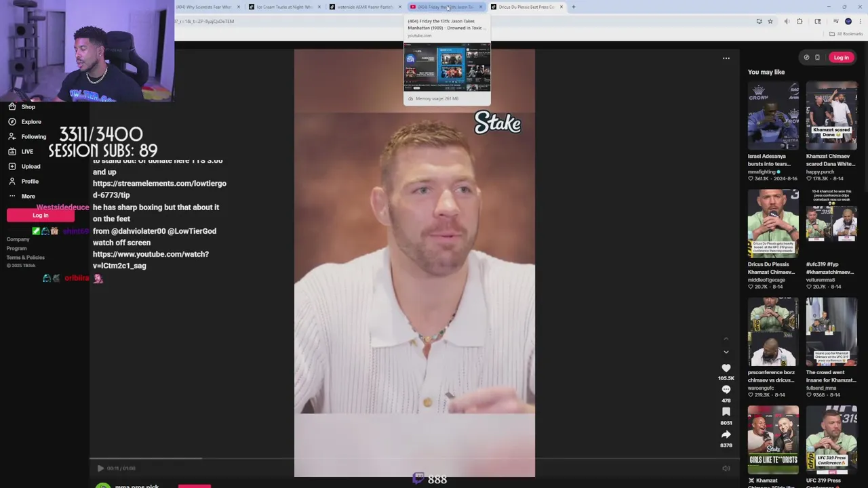This screenshot has height=488, width=868.
Task: Click the Upload plus icon
Action: click(12, 167)
